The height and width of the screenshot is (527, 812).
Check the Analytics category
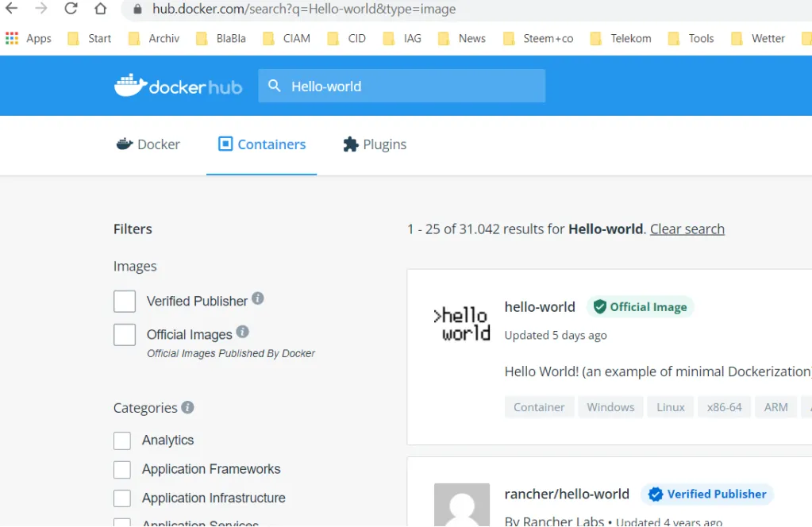click(122, 440)
